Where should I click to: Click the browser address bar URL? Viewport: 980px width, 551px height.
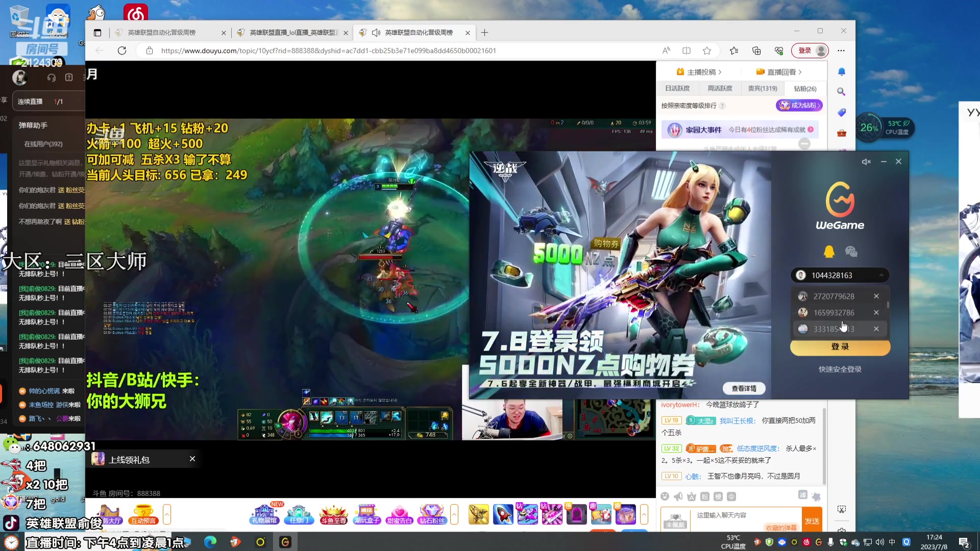[x=329, y=51]
